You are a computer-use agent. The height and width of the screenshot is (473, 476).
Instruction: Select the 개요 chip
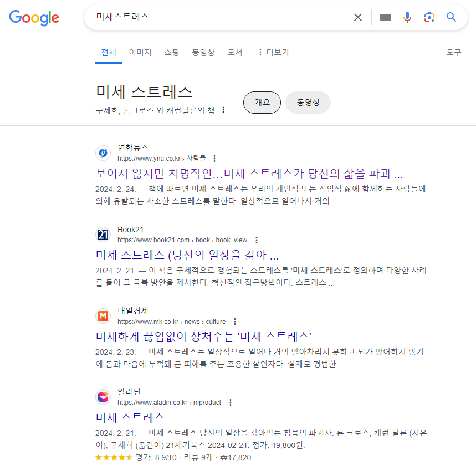pyautogui.click(x=262, y=103)
